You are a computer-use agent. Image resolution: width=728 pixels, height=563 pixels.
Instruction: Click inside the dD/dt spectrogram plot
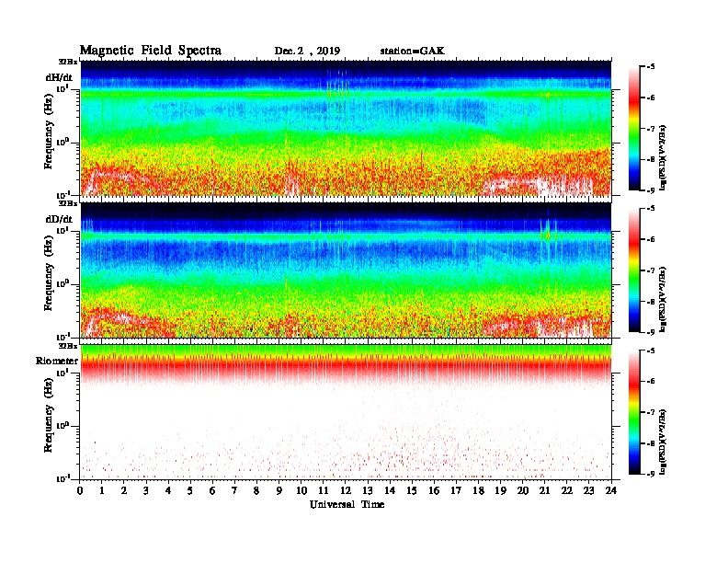346,270
